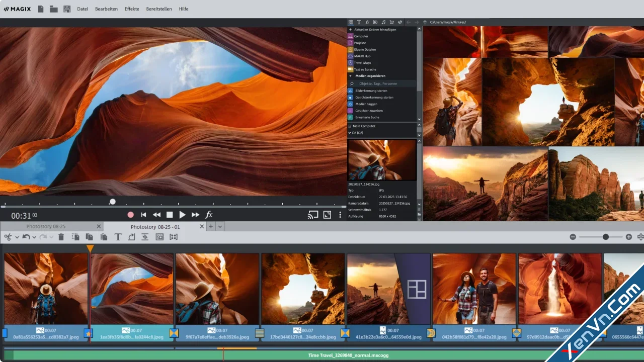Select the couple hiking photo in storyboard

[474, 289]
